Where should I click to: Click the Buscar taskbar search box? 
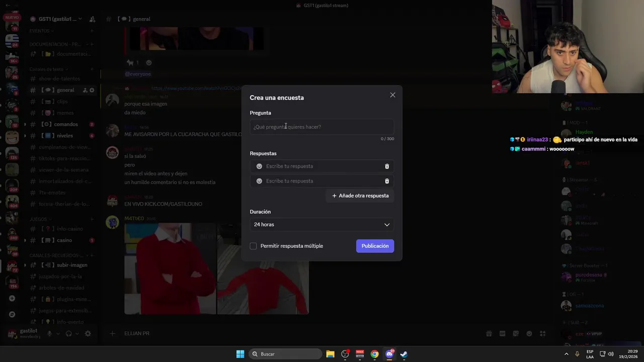pos(285,354)
